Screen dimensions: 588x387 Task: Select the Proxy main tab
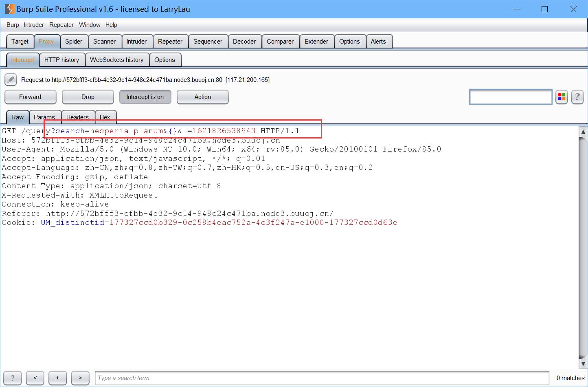pos(46,42)
